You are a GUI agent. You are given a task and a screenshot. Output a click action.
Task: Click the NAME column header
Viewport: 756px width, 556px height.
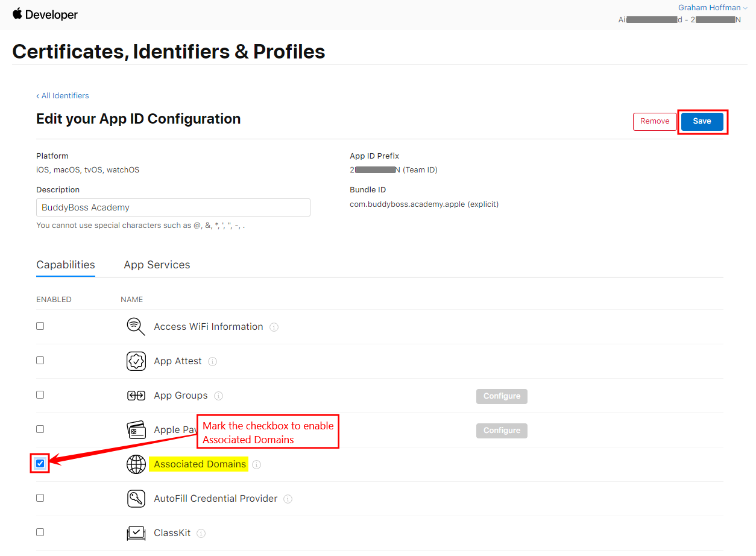[131, 299]
